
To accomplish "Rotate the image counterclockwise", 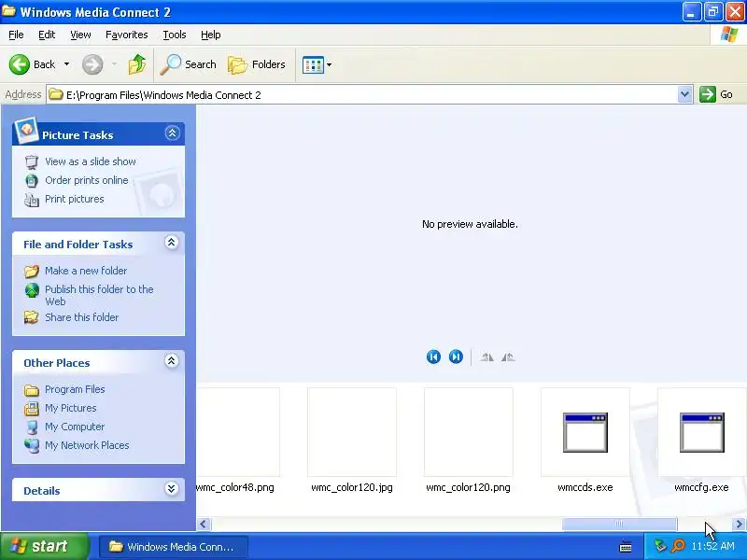I will point(508,357).
